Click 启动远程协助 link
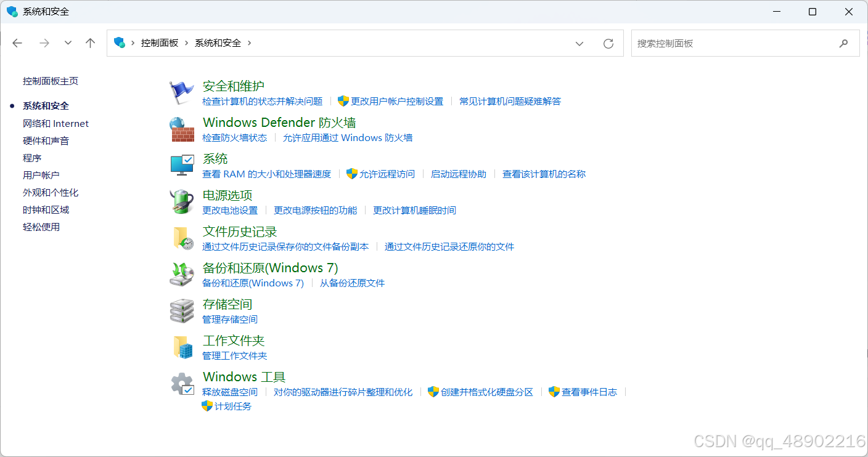868x457 pixels. tap(459, 174)
